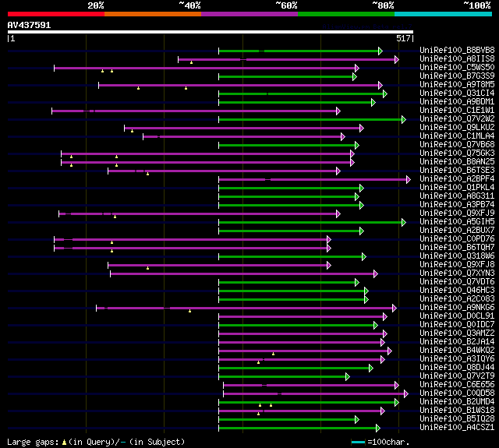Click the green ~80% identity legend segment

pyautogui.click(x=346, y=14)
